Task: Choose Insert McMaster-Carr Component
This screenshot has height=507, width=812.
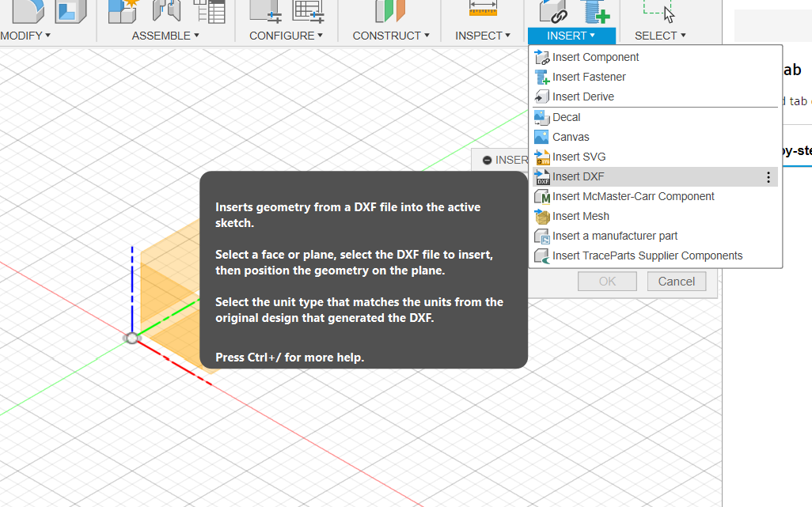Action: coord(655,197)
